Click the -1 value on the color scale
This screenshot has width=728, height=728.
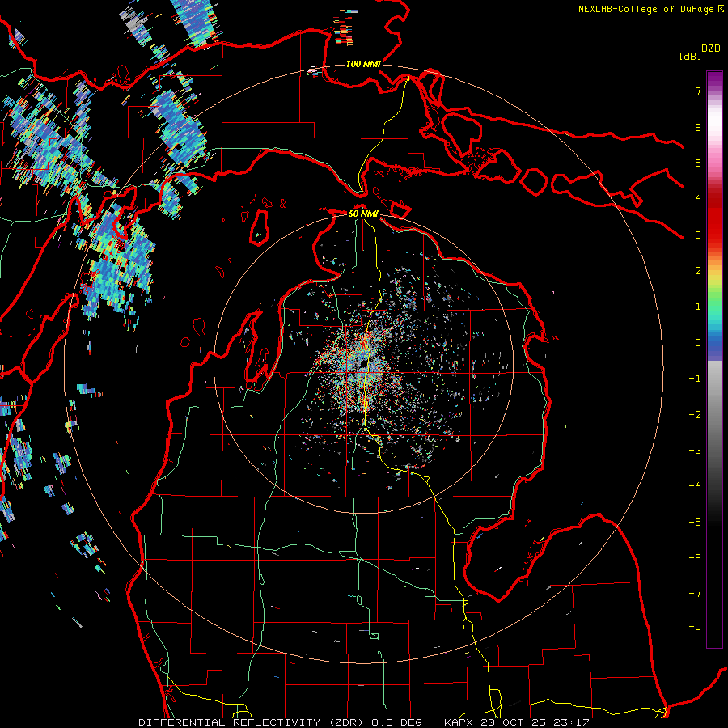(695, 379)
